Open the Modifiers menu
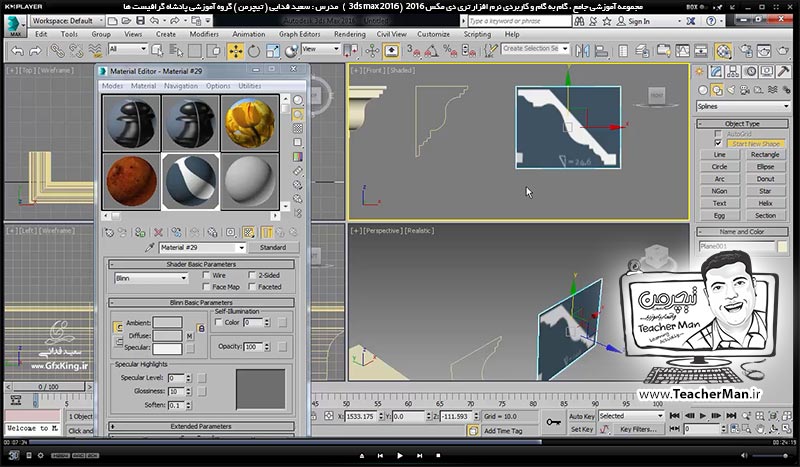The height and width of the screenshot is (467, 800). tap(204, 34)
